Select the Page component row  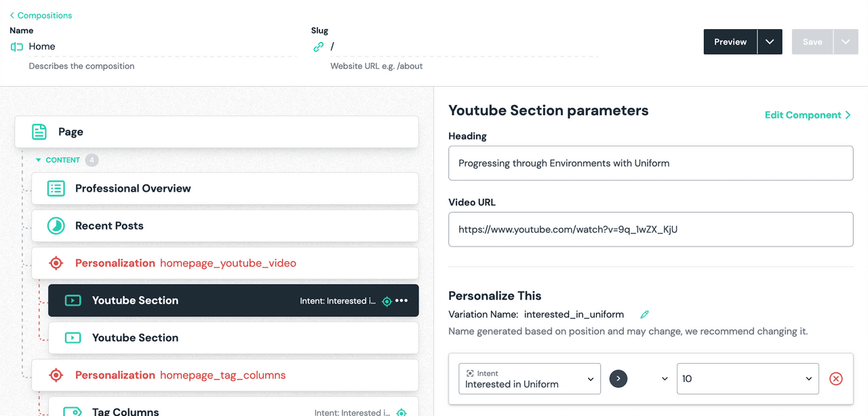(x=216, y=132)
